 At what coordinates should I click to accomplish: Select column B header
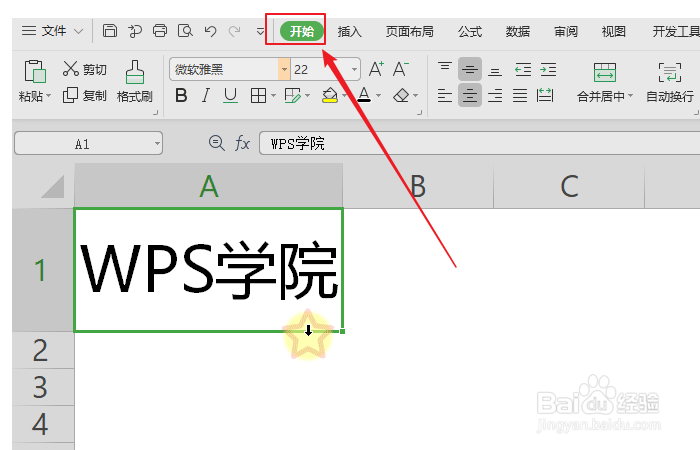tap(418, 186)
